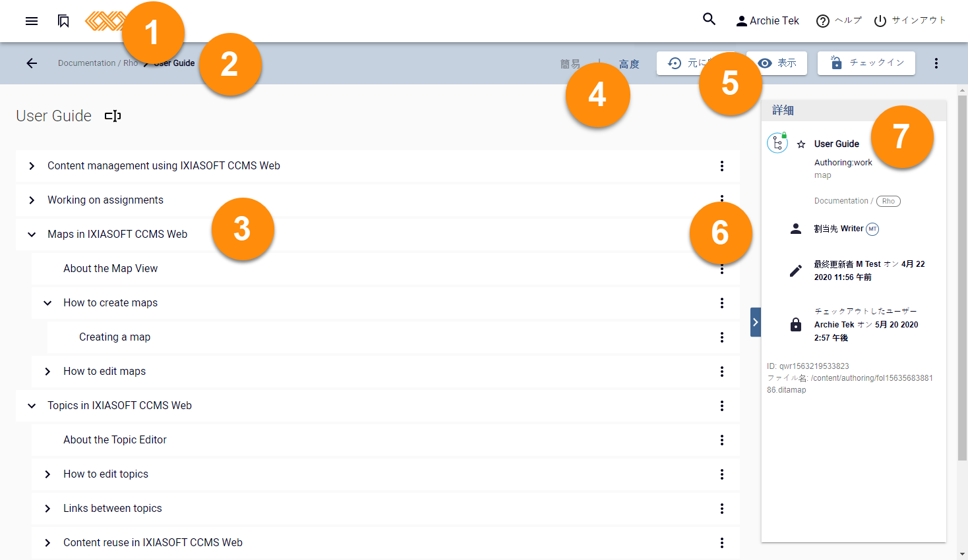Click the Rho tag in details panel
The width and height of the screenshot is (968, 560).
point(888,201)
